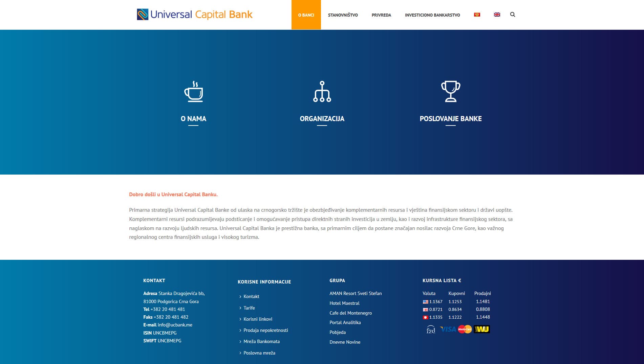Open the Hotel Maestral link
644x364 pixels.
[x=344, y=303]
